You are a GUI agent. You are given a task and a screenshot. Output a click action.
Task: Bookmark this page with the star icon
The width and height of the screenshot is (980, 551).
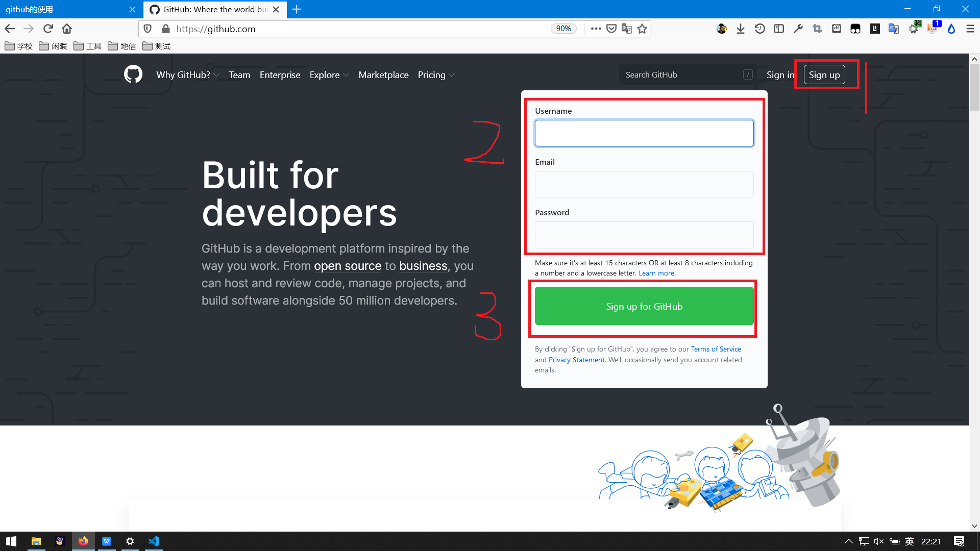tap(642, 29)
